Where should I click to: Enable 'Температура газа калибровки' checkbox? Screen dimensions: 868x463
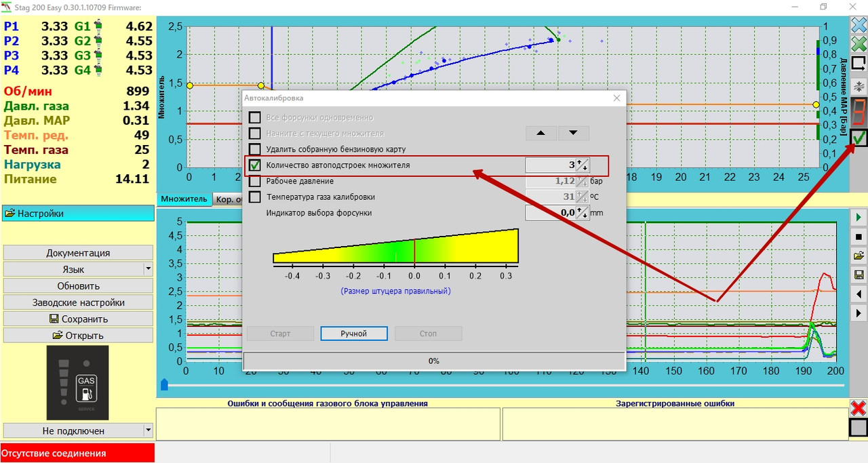coord(254,197)
